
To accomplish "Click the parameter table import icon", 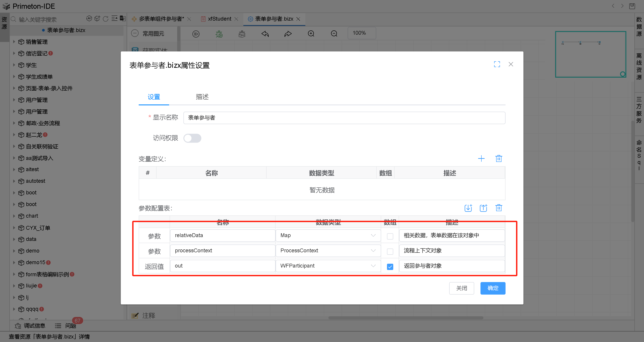I will (468, 208).
